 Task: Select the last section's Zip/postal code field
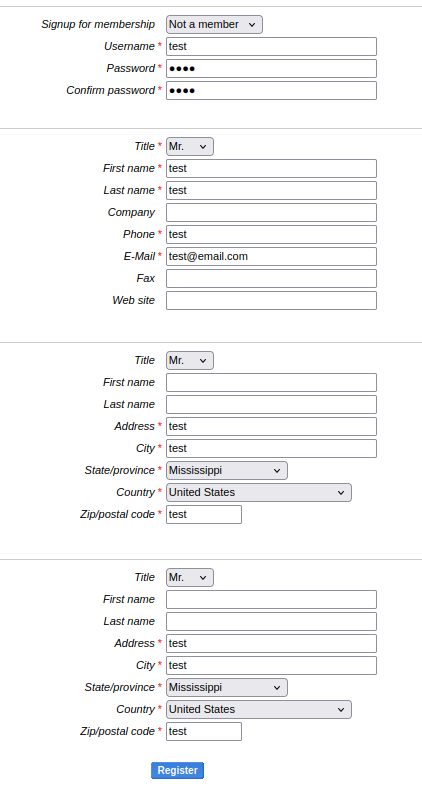[204, 731]
